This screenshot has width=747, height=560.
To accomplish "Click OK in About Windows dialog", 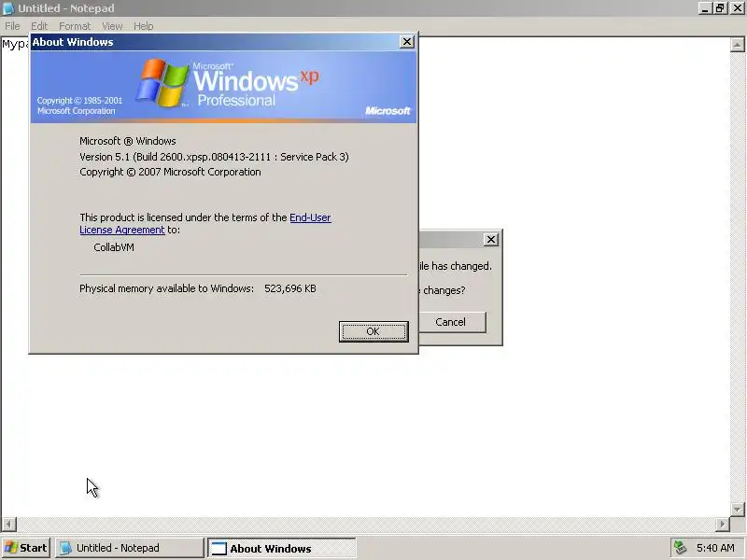I will (x=373, y=331).
